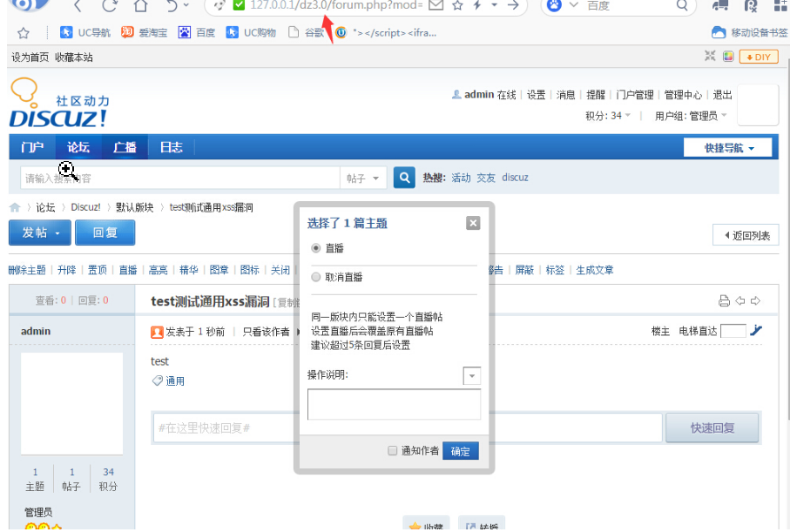Open the script-iframe bookmark entry
790x532 pixels.
[x=387, y=33]
